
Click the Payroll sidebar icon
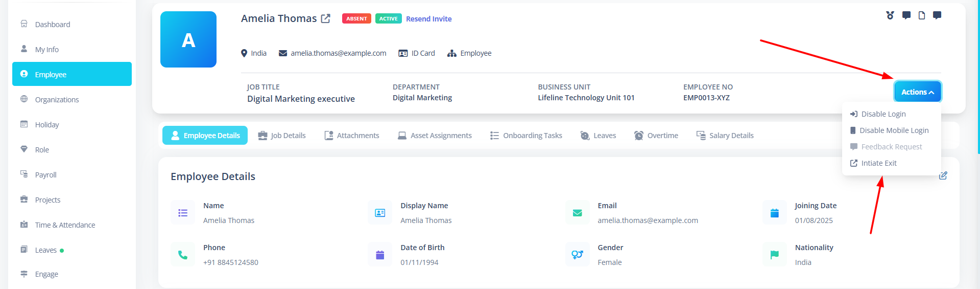click(x=24, y=174)
